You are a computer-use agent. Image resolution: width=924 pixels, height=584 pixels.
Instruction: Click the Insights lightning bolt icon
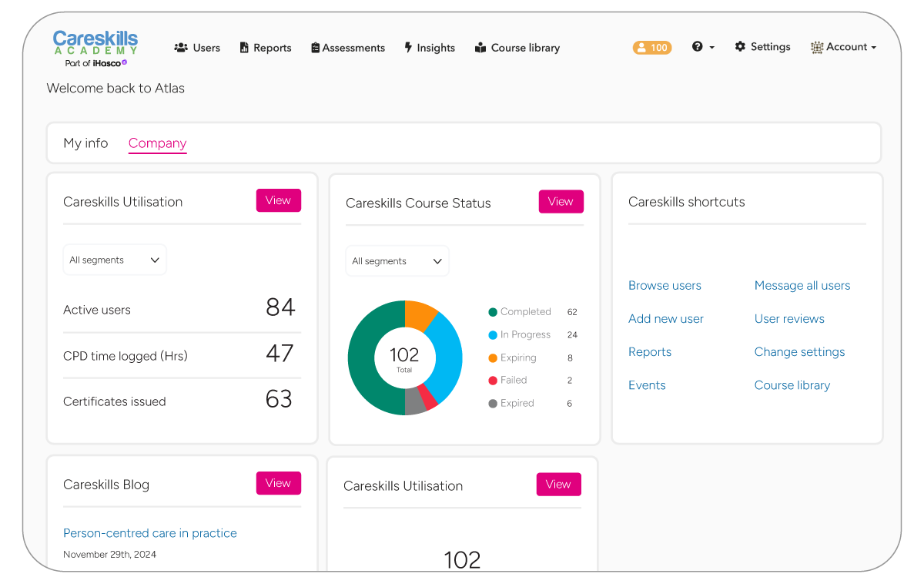[408, 48]
